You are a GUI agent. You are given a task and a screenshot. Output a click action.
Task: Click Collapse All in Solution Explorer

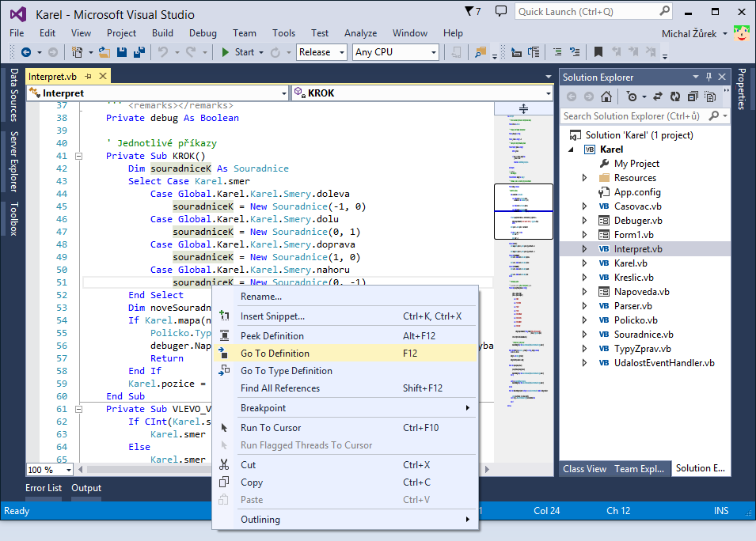point(693,96)
